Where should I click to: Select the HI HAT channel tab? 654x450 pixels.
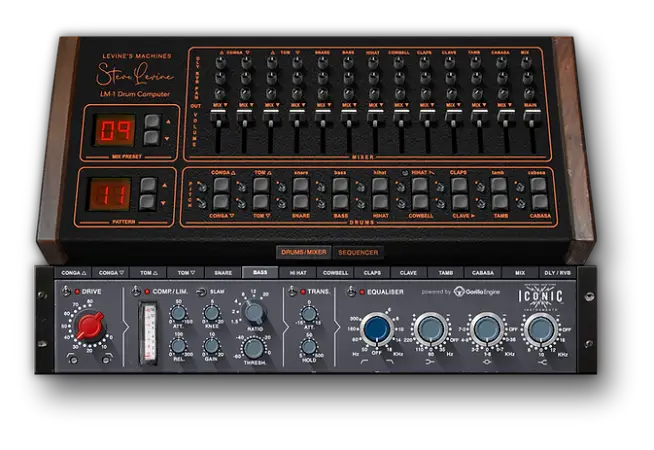297,272
